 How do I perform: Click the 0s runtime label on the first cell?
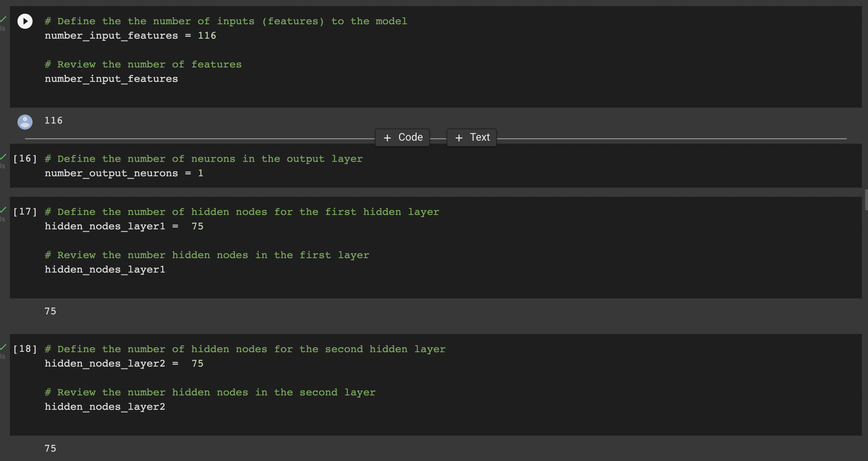(x=3, y=28)
